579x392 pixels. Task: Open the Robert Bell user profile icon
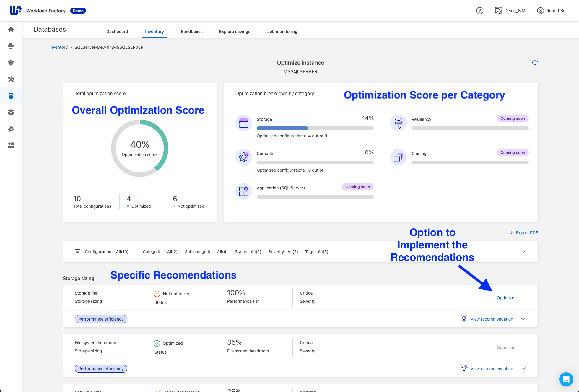coord(540,11)
